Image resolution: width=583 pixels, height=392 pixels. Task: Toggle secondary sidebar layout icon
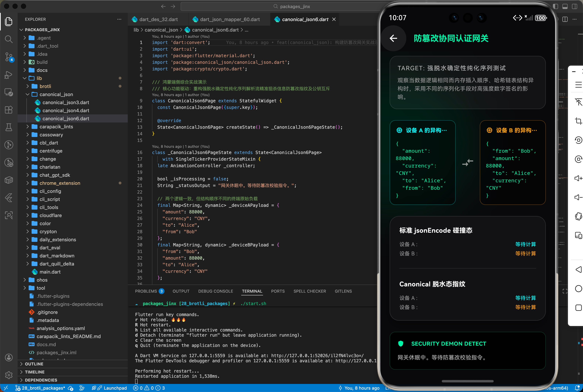tap(575, 6)
